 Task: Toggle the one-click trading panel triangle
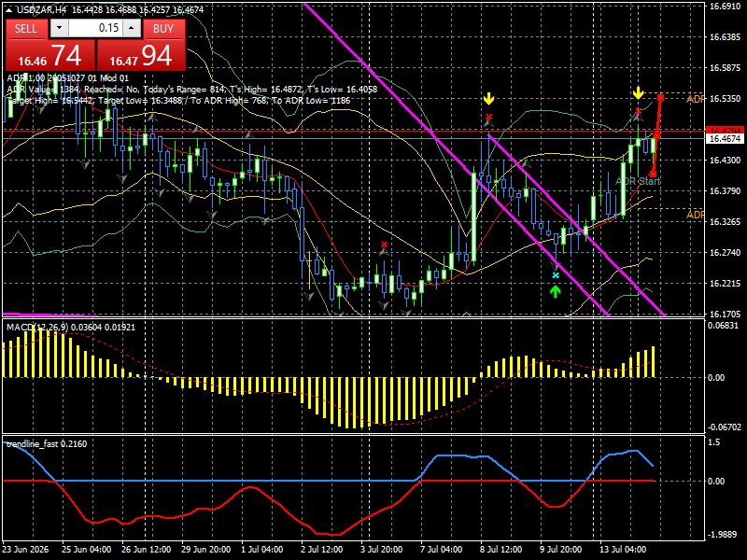9,9
